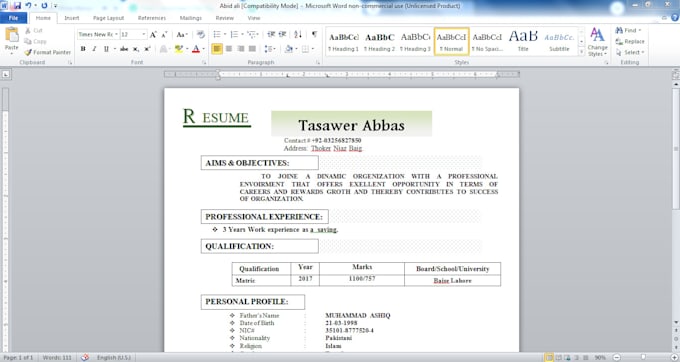The height and width of the screenshot is (362, 680).
Task: Toggle Strikethrough formatting
Action: pos(124,49)
